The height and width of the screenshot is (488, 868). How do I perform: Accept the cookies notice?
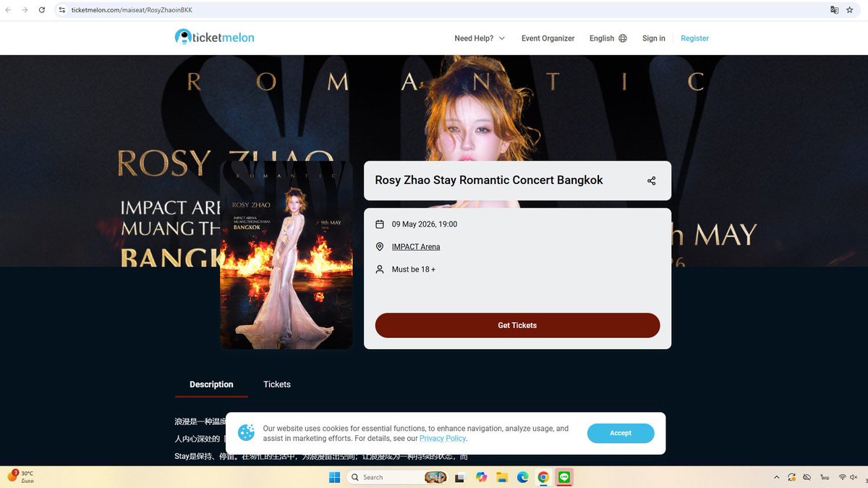[x=621, y=433]
